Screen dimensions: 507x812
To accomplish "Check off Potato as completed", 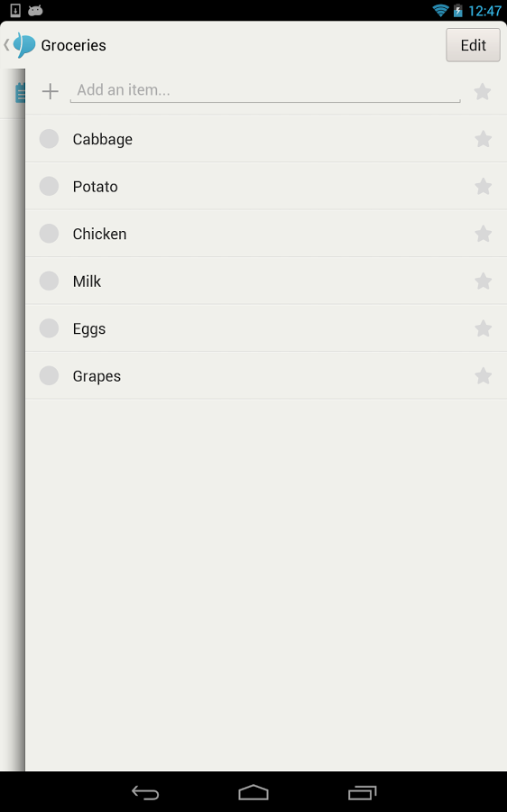I will point(50,186).
